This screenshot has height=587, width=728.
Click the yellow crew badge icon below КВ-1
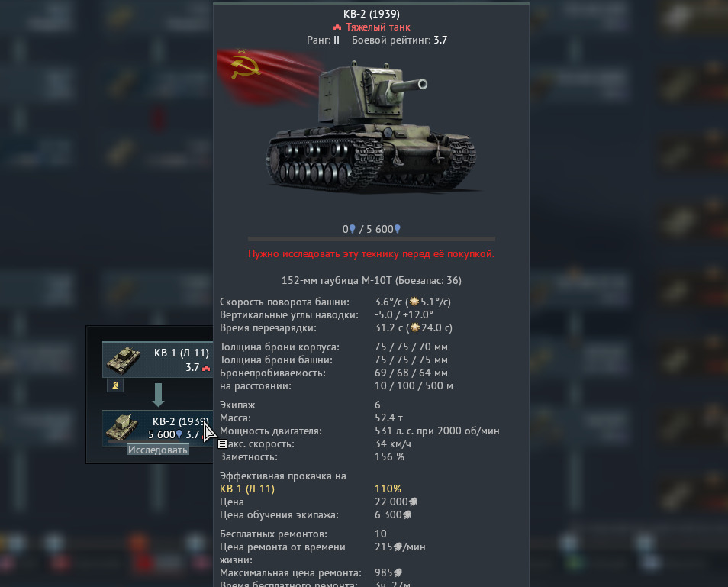pyautogui.click(x=115, y=385)
